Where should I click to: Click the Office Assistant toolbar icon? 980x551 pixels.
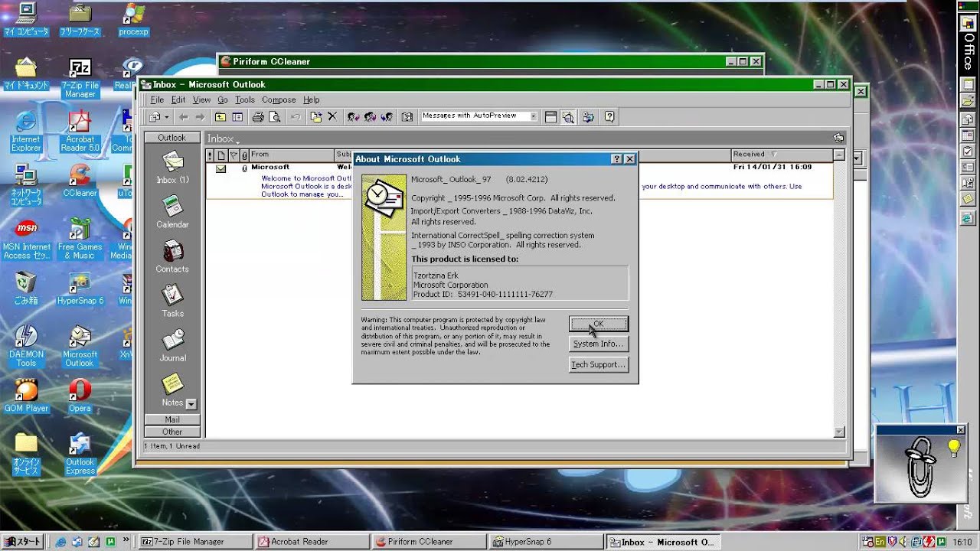[609, 117]
